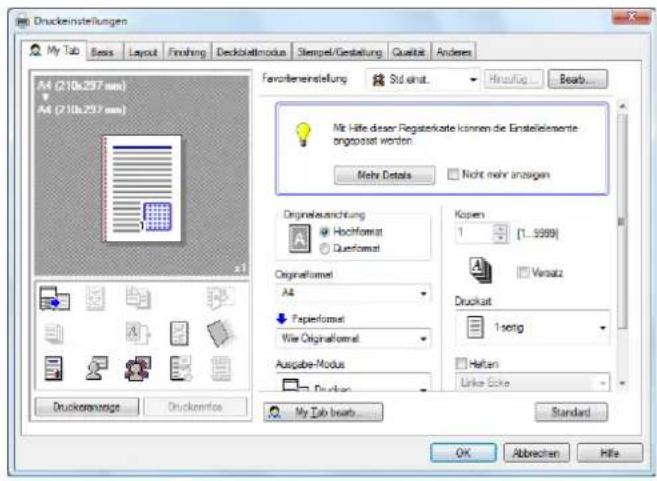Open the Originalformat A4 dropdown
Screen dimensions: 657x481
click(x=354, y=293)
